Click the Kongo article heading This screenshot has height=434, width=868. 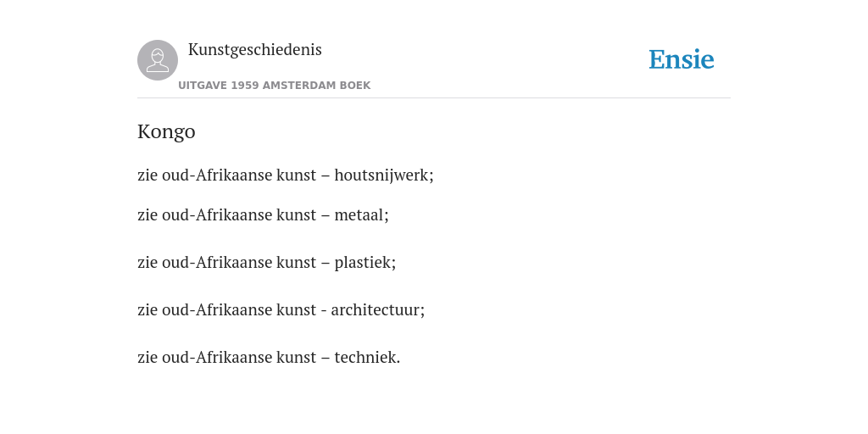point(166,131)
